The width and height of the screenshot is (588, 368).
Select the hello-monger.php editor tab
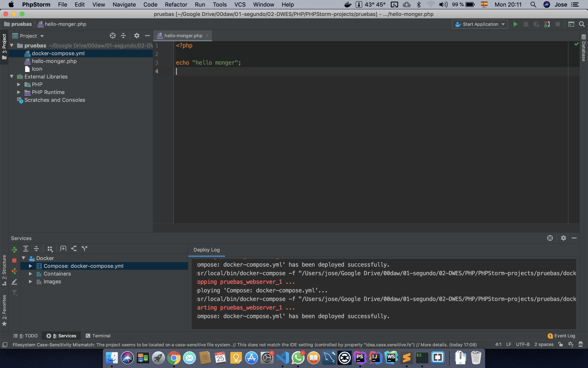183,36
